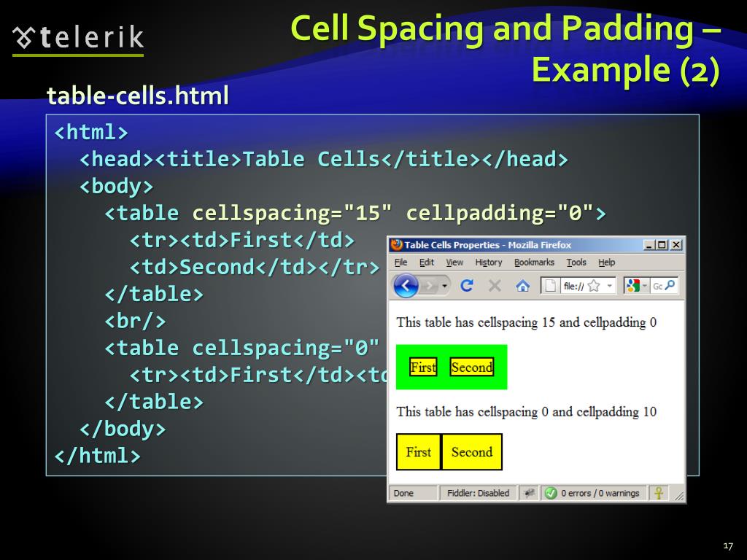The image size is (747, 560).
Task: Click 'This table has cellspacing 0' paragraph
Action: tap(527, 412)
